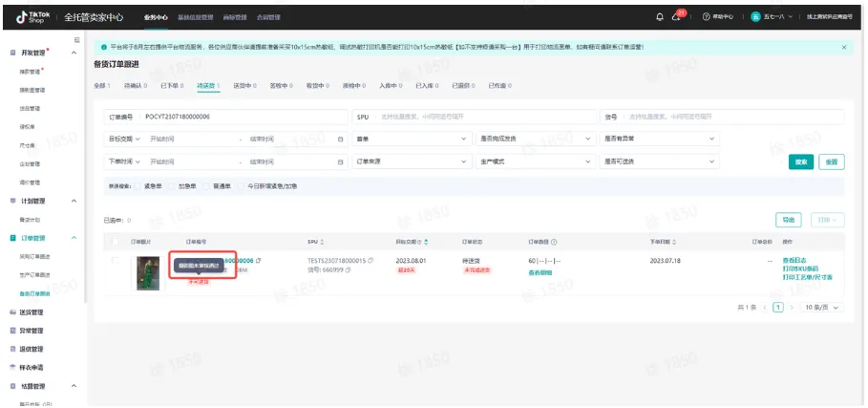Image resolution: width=868 pixels, height=408 pixels.
Task: Select the 已作废 status tab
Action: (x=500, y=86)
